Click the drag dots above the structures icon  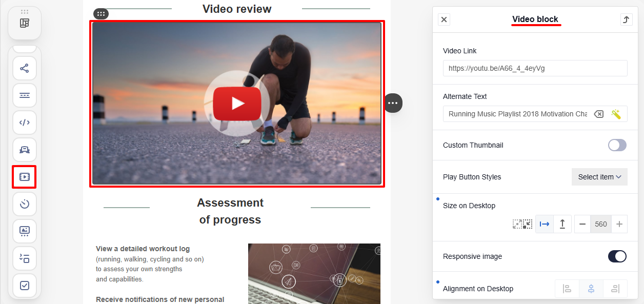[25, 11]
